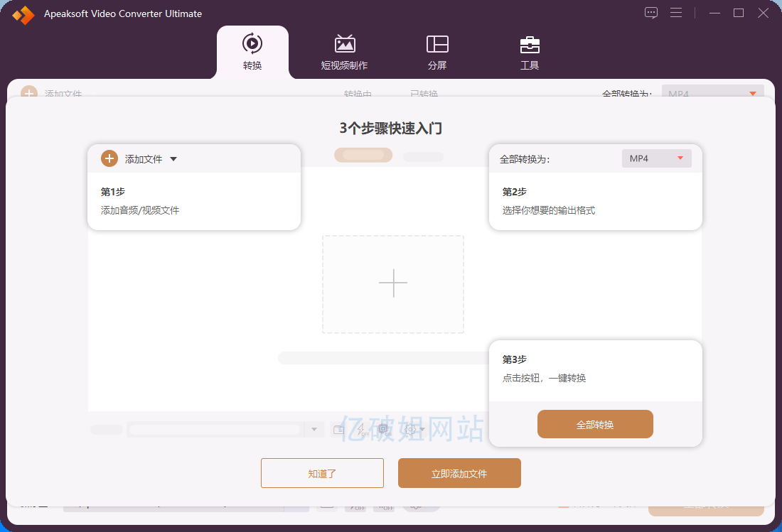Click the 第3步 label
782x532 pixels.
[x=514, y=359]
